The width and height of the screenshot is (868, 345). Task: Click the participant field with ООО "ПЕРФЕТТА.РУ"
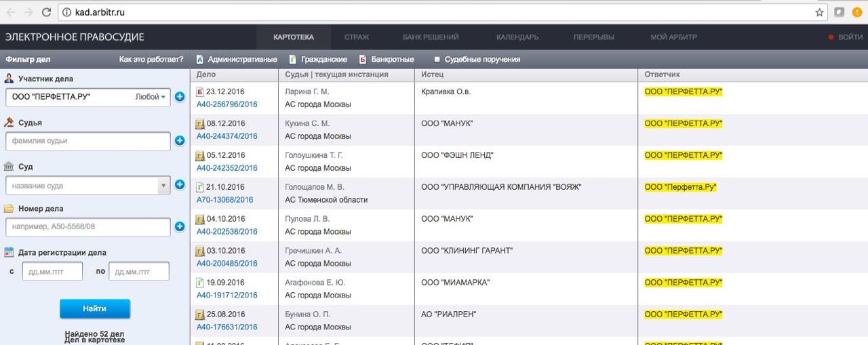tap(87, 97)
